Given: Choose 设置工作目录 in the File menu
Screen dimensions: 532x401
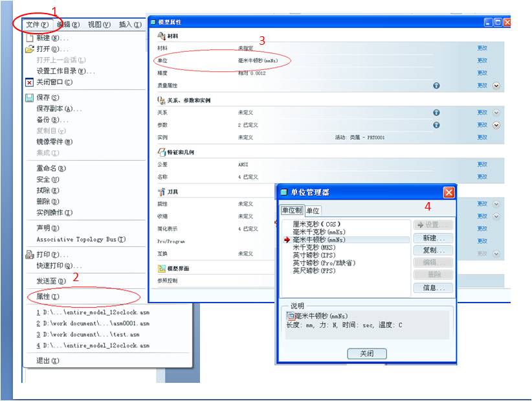Looking at the screenshot, I should pos(66,71).
